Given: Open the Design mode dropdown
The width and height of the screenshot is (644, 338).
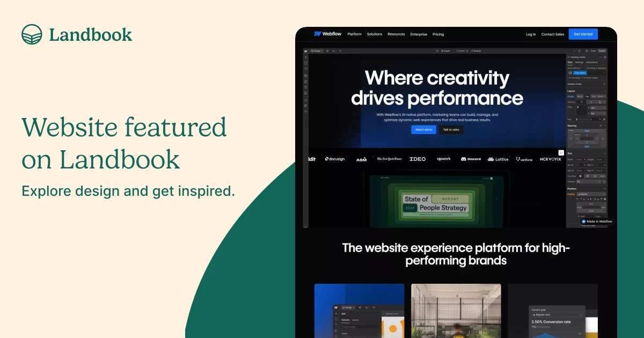Looking at the screenshot, I should pyautogui.click(x=317, y=50).
